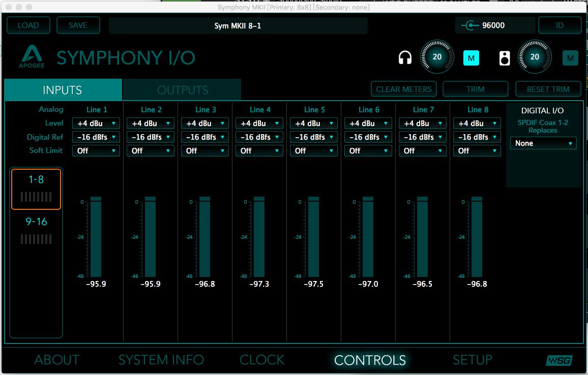Toggle the TRIM mode button
The width and height of the screenshot is (588, 375).
click(475, 89)
